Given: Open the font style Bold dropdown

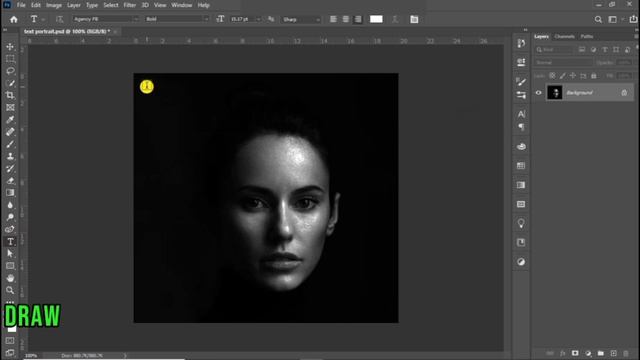Looking at the screenshot, I should (177, 19).
